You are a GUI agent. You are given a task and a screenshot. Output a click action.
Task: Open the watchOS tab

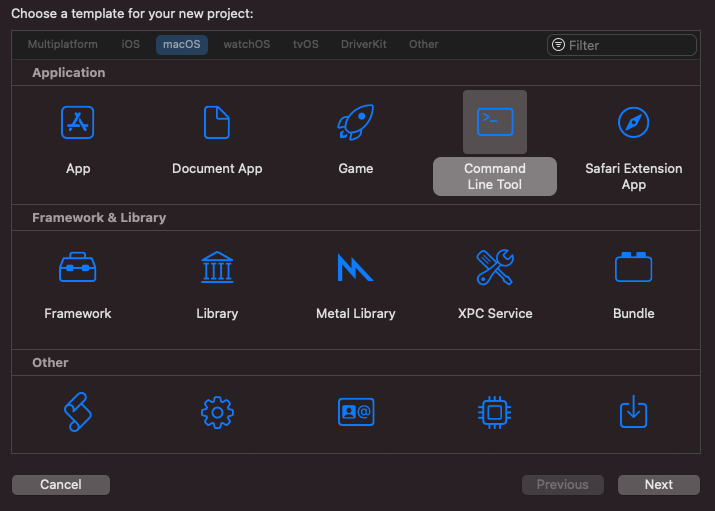[x=247, y=44]
